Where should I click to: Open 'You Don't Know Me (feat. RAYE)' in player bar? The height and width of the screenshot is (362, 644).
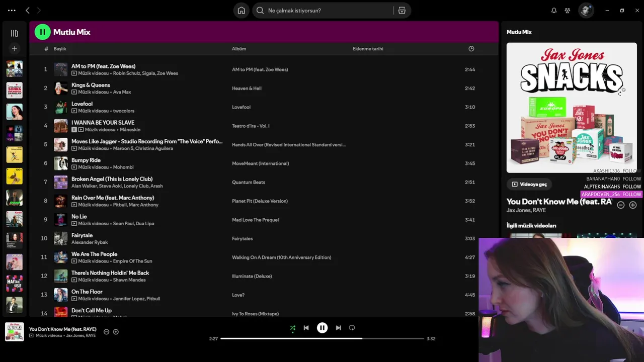coord(63,329)
